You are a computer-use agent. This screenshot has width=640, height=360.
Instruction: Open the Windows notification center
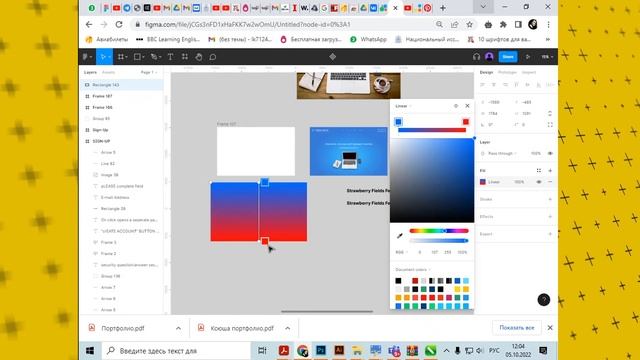coord(543,351)
